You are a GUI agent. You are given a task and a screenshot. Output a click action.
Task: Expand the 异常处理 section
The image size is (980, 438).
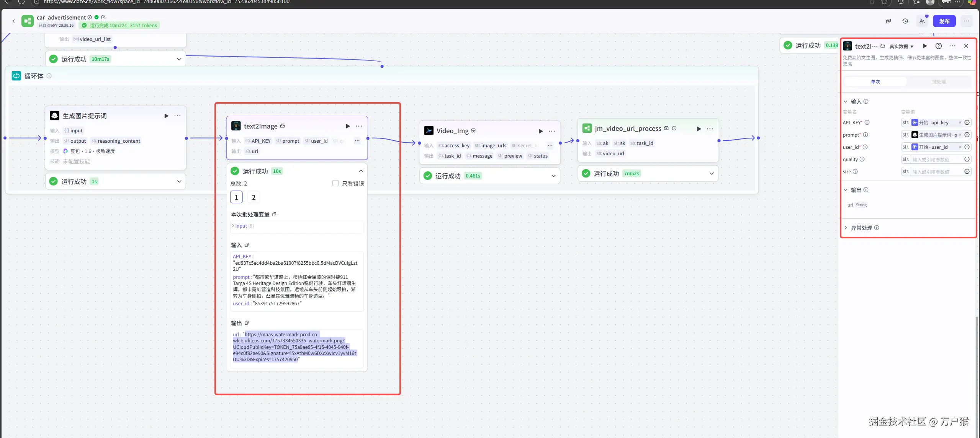click(x=861, y=228)
